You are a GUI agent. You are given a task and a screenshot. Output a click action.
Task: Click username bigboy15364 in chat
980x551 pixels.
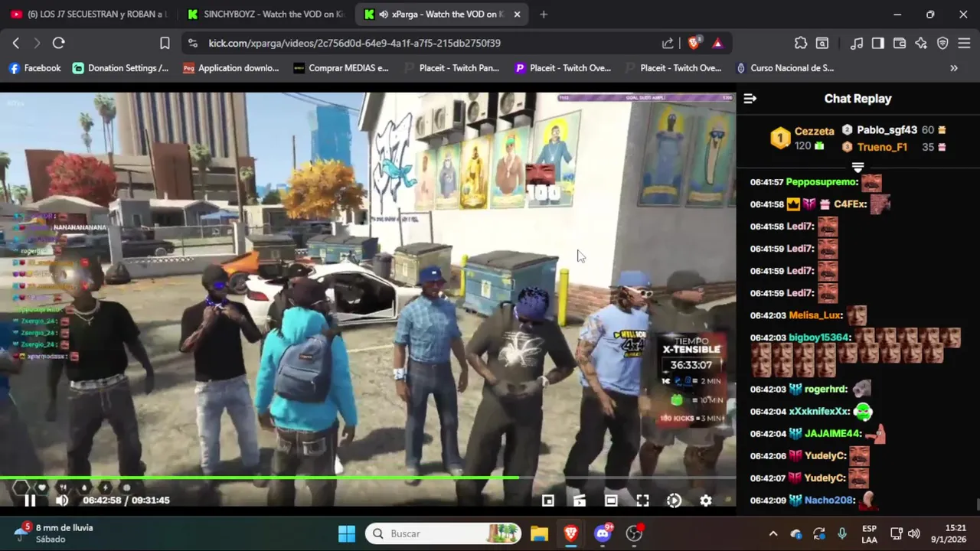pyautogui.click(x=820, y=337)
